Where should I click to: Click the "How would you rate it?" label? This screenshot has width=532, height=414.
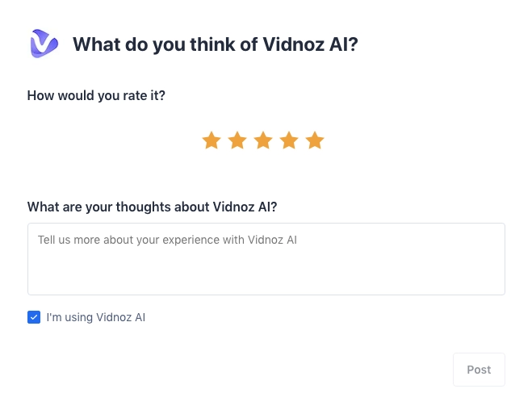pos(96,95)
